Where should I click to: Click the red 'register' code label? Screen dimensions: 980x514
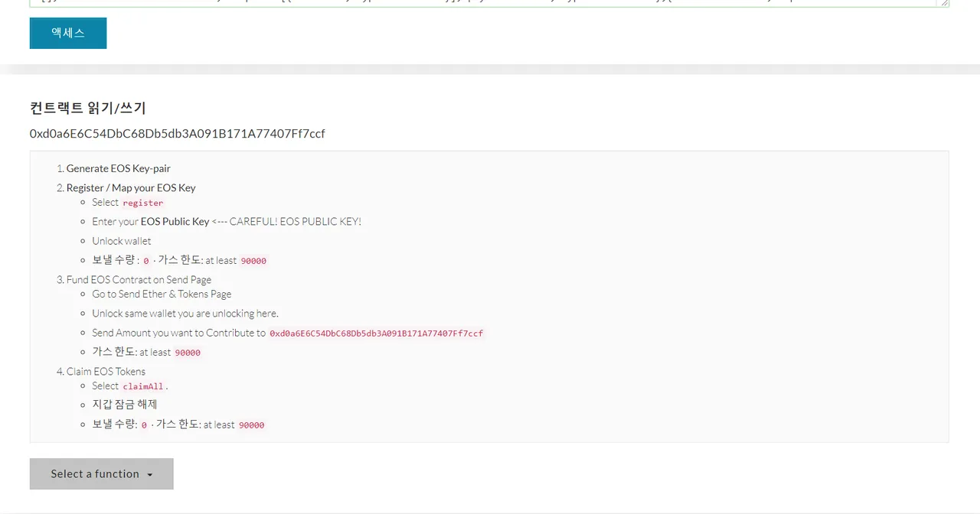click(x=143, y=203)
